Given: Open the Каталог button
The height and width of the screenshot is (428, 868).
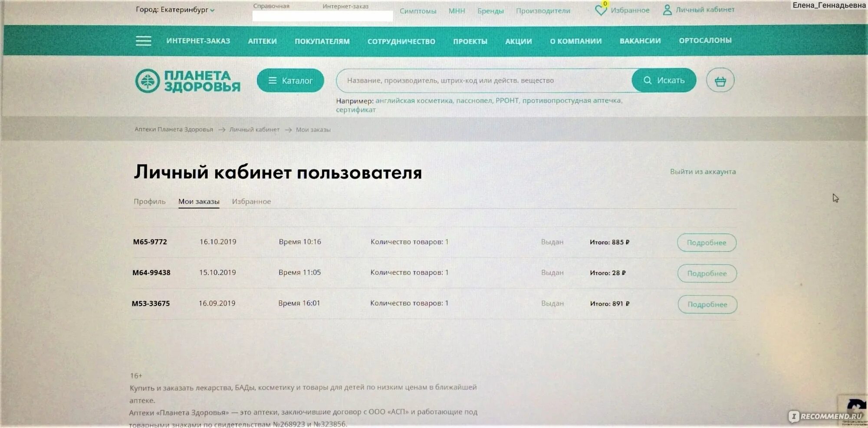Looking at the screenshot, I should coord(290,80).
